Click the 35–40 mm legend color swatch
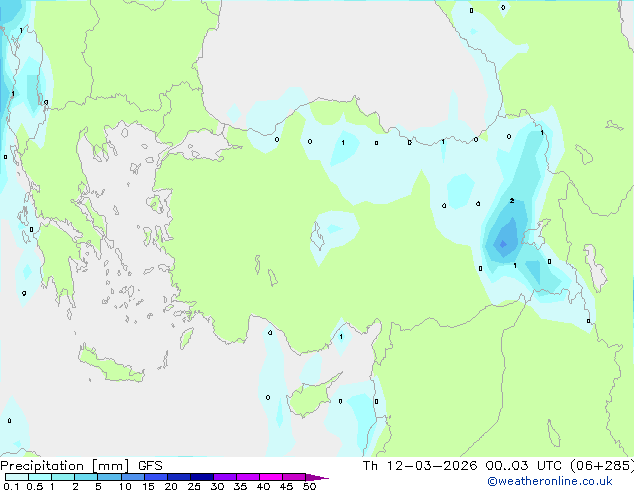Viewport: 634px width, 490px height. pyautogui.click(x=248, y=477)
